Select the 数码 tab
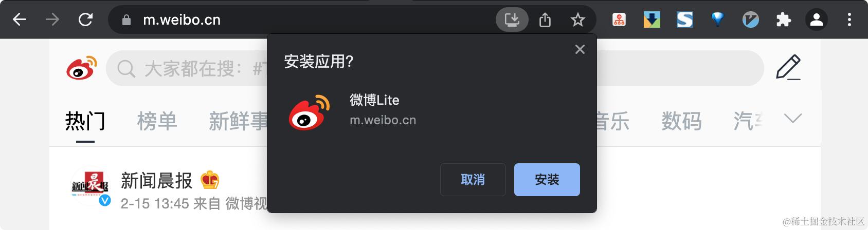The width and height of the screenshot is (868, 230). pos(681,121)
